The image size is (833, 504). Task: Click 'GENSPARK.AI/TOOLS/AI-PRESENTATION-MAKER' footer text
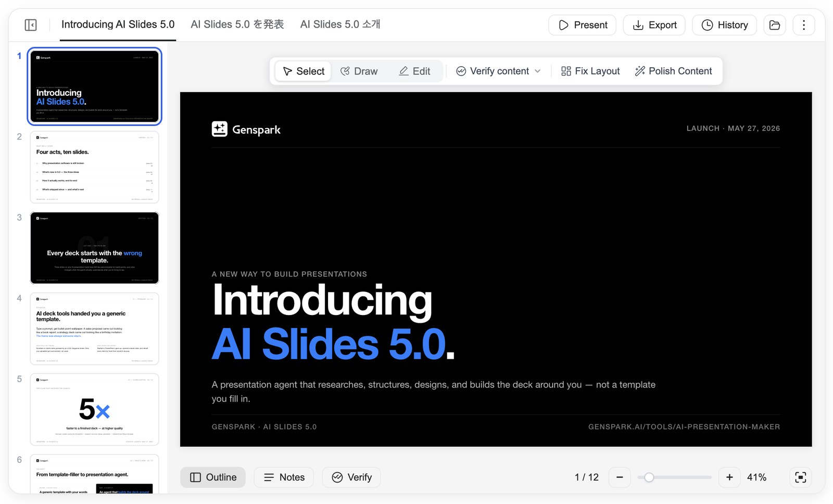(x=684, y=426)
